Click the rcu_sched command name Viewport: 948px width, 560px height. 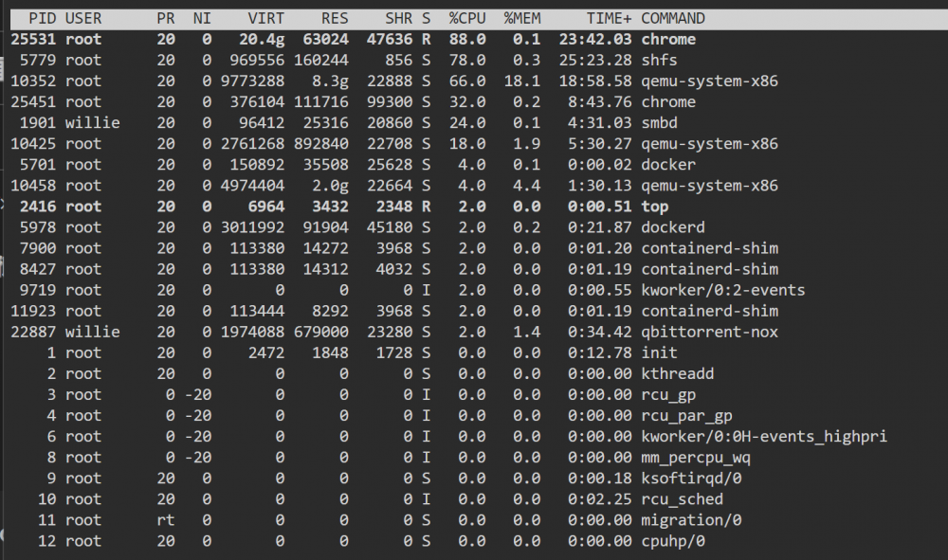[682, 499]
